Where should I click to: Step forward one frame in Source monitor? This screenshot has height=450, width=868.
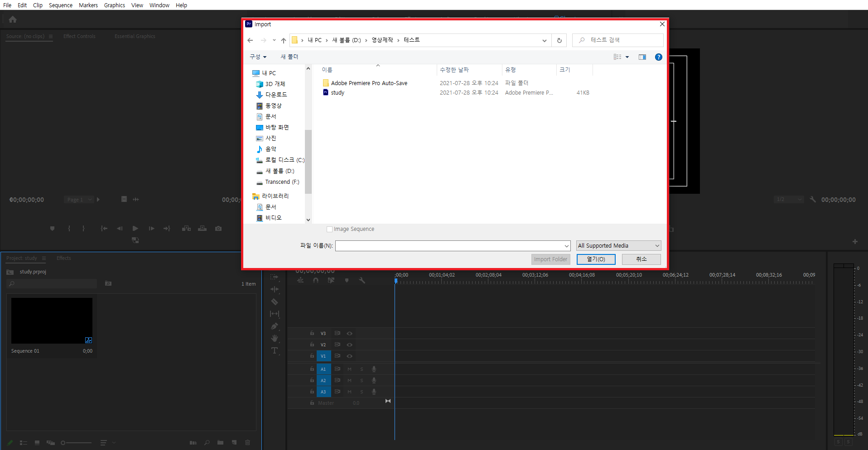coord(151,229)
